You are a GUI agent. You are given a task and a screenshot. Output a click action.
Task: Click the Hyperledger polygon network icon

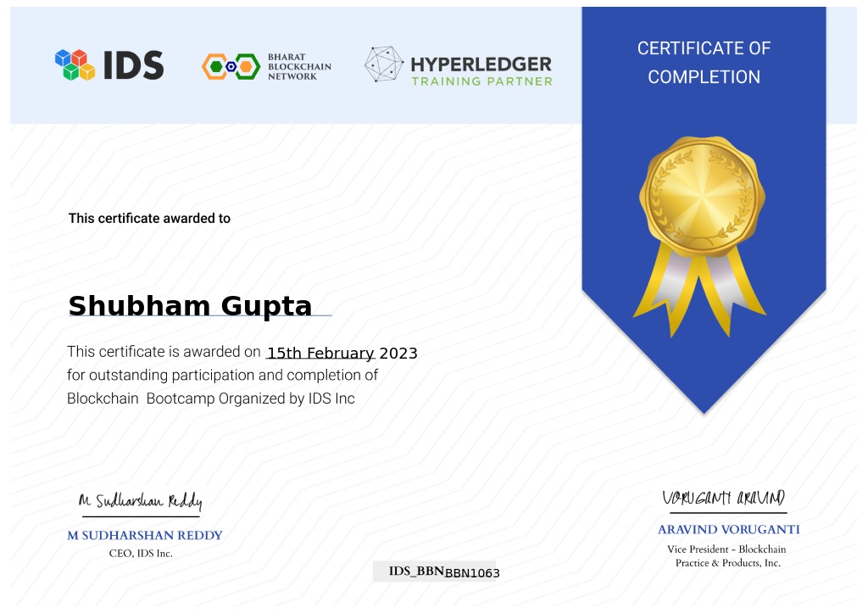tap(384, 65)
